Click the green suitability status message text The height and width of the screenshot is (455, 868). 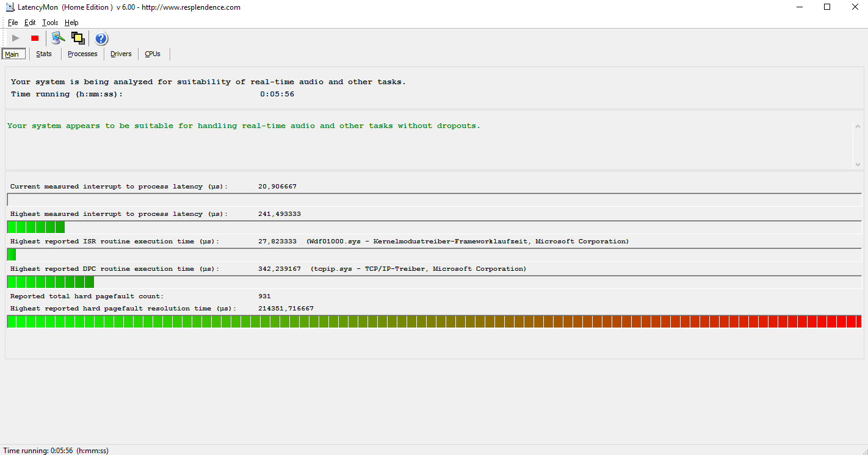[x=244, y=126]
